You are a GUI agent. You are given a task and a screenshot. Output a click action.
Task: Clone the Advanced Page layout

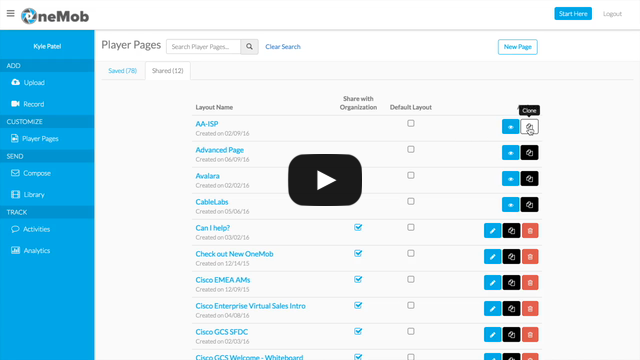point(529,153)
